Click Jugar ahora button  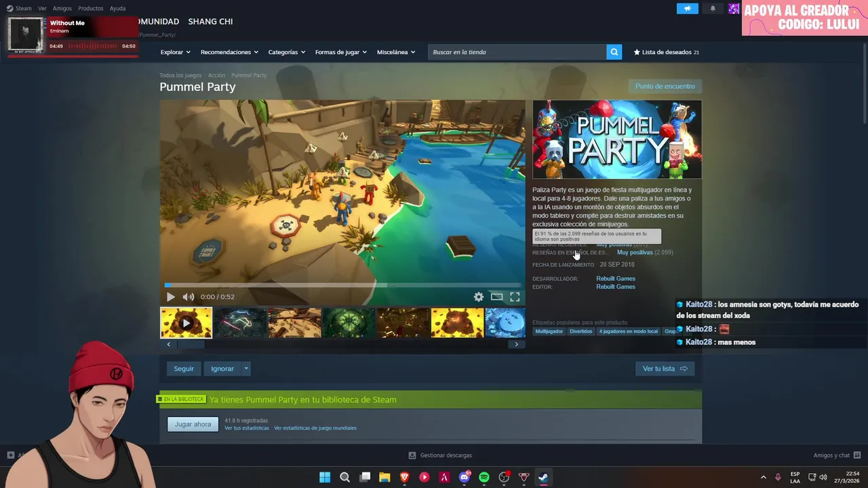193,424
